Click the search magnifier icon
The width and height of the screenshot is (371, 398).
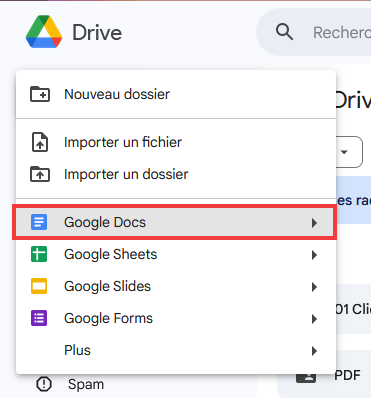284,32
